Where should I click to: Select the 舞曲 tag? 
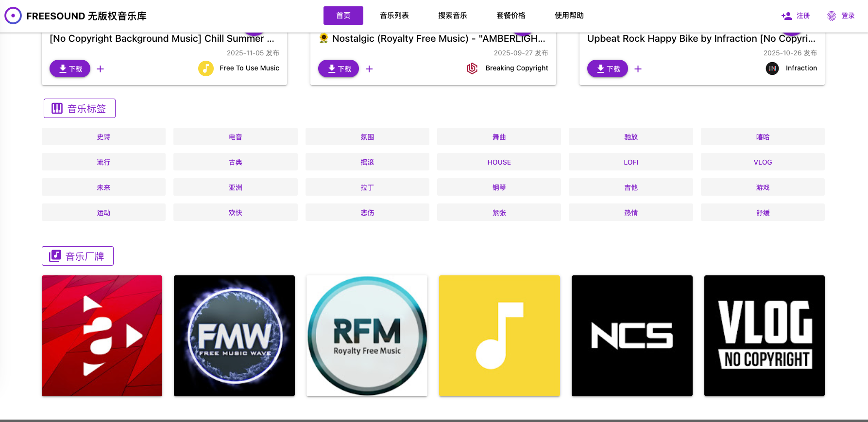[x=499, y=136]
